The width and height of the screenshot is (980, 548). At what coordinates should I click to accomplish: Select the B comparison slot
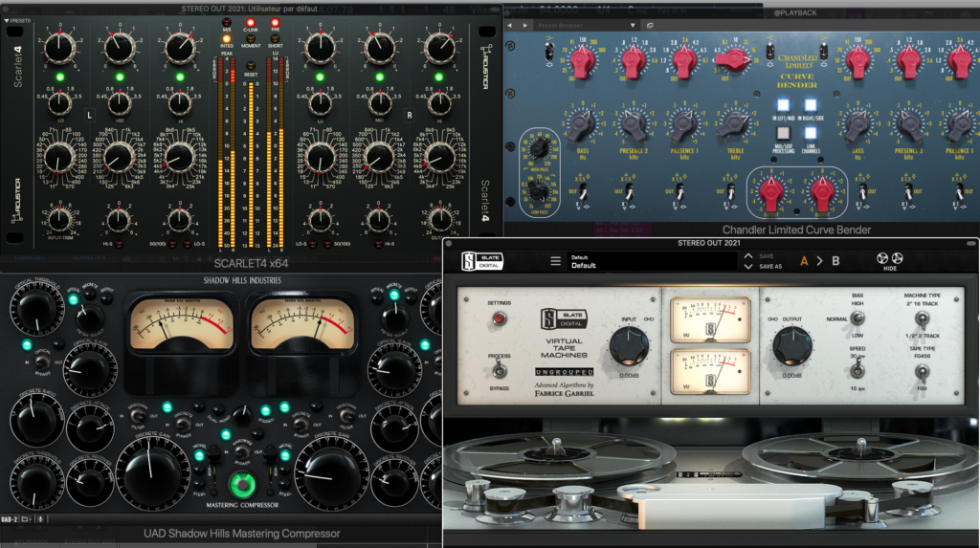(x=835, y=261)
